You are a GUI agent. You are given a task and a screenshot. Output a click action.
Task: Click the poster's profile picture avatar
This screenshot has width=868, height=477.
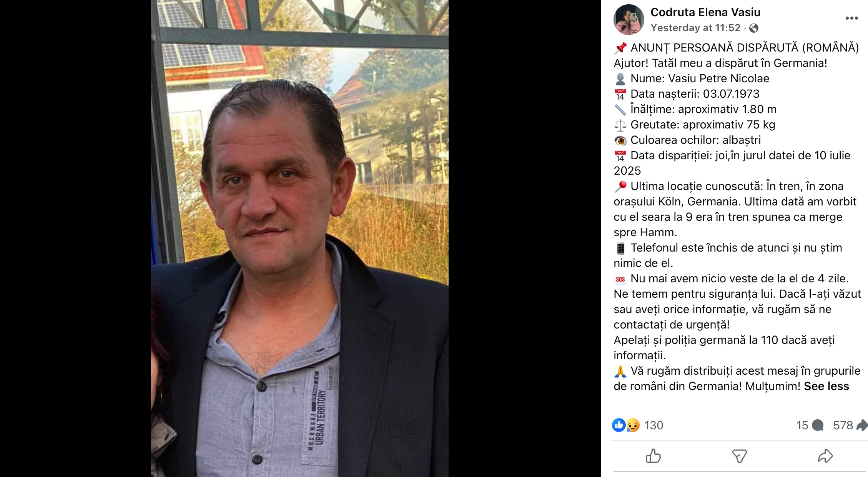point(629,20)
